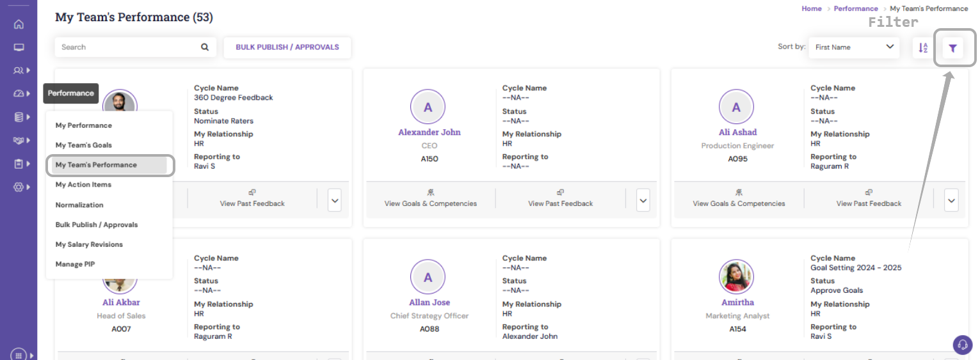The image size is (980, 360).
Task: Open the handshake icon in the sidebar
Action: point(19,140)
